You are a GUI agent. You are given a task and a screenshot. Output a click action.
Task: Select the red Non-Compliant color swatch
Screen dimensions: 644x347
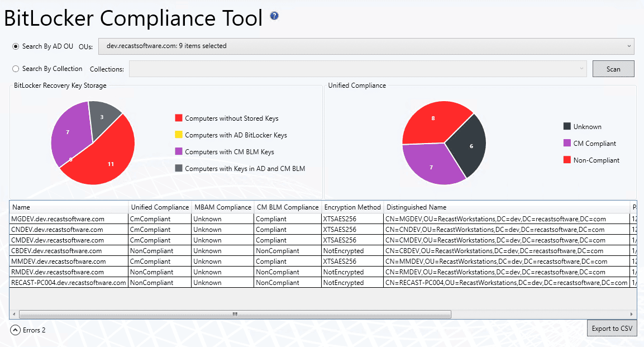(566, 160)
